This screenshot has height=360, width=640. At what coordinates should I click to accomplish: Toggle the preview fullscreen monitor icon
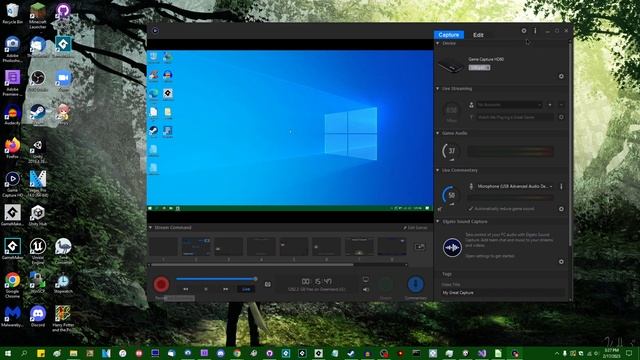[365, 280]
